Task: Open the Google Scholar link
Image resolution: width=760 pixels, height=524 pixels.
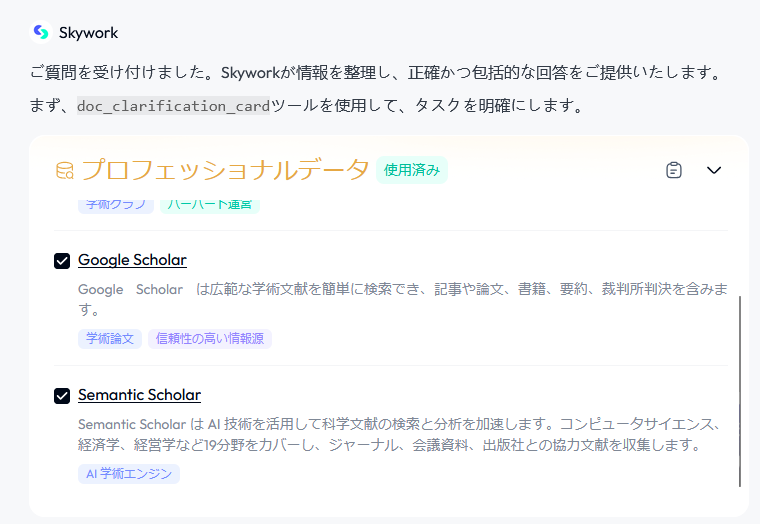Action: [x=132, y=260]
